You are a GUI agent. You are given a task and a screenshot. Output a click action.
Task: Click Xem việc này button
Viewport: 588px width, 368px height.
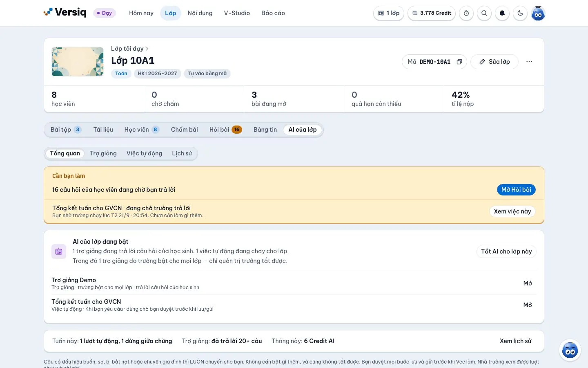click(x=512, y=211)
